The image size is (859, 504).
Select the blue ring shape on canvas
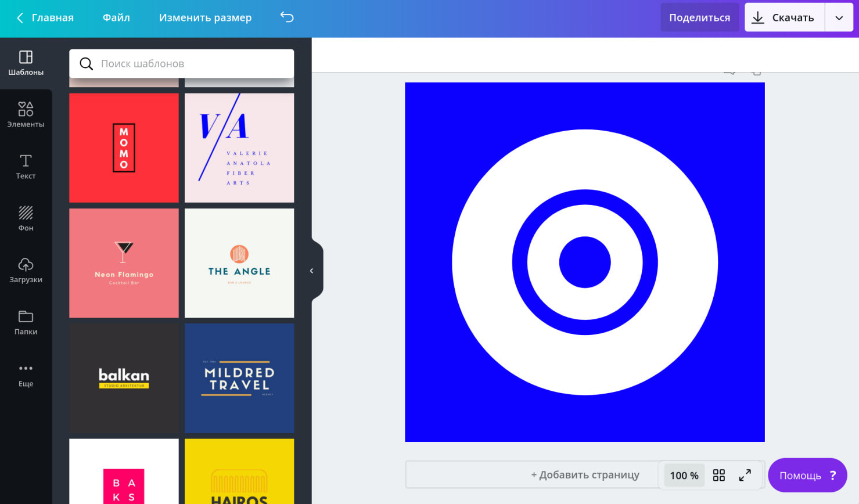[585, 197]
